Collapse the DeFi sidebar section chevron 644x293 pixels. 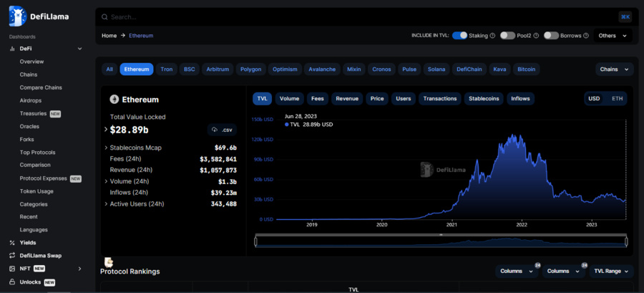(79, 49)
